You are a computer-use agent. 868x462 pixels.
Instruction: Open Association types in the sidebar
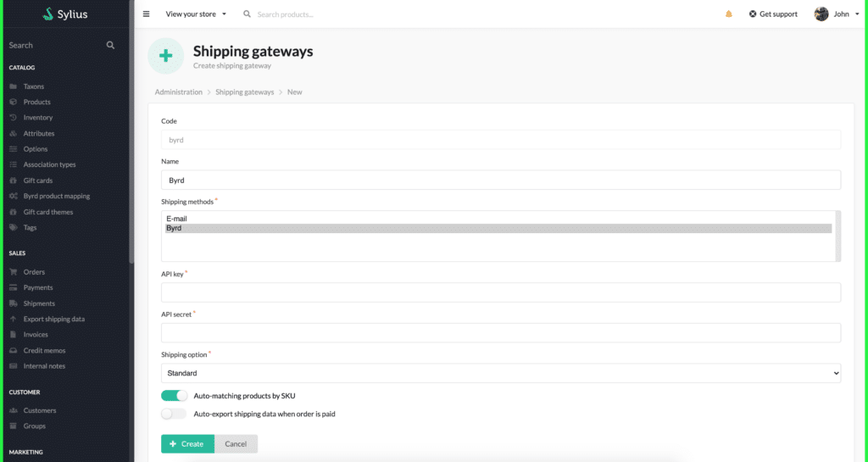pyautogui.click(x=49, y=164)
